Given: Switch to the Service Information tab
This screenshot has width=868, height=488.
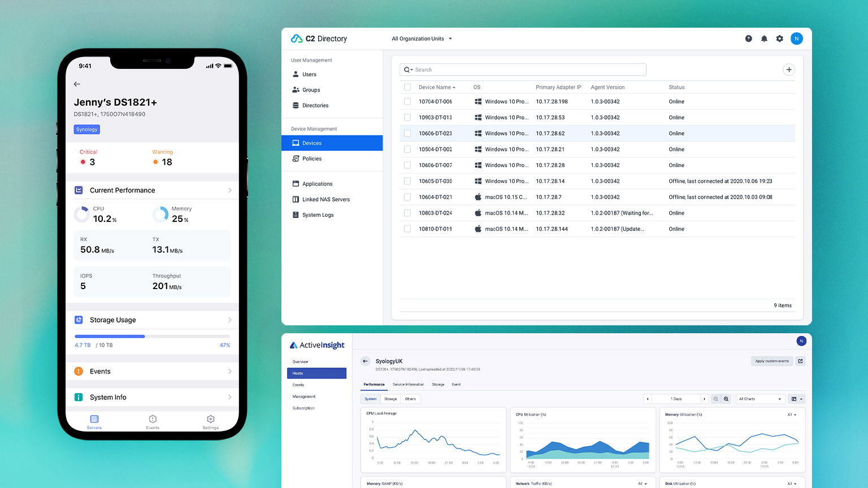Looking at the screenshot, I should (409, 384).
